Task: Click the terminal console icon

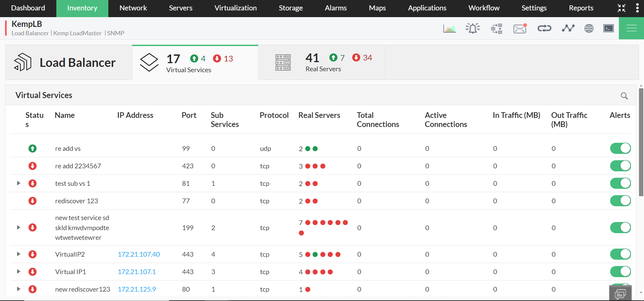Action: 608,29
